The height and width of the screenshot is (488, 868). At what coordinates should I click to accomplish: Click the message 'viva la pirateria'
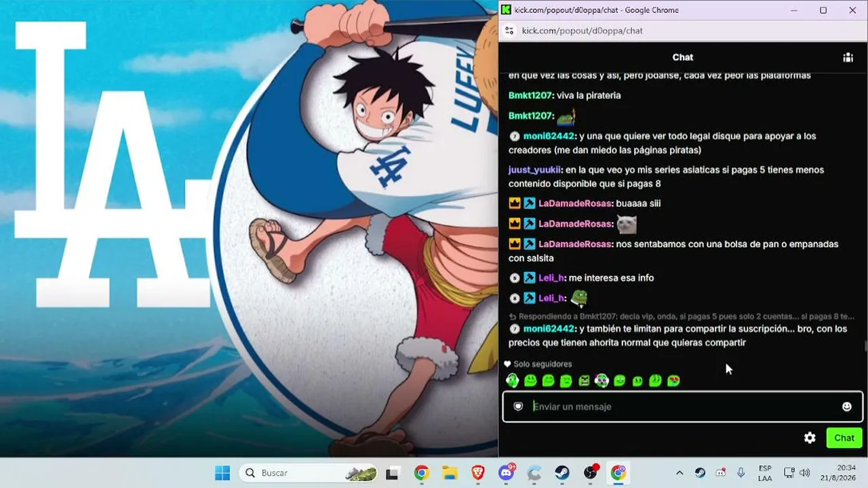[589, 96]
